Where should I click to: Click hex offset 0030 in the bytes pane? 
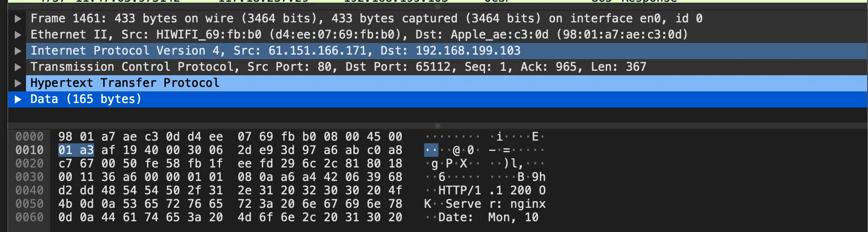click(x=30, y=177)
